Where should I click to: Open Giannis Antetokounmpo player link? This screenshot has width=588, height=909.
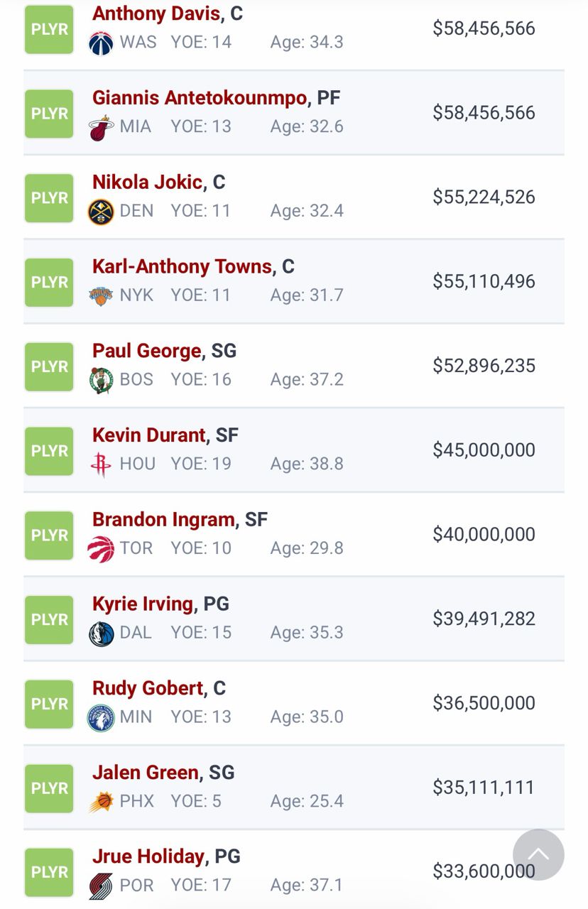(x=200, y=98)
